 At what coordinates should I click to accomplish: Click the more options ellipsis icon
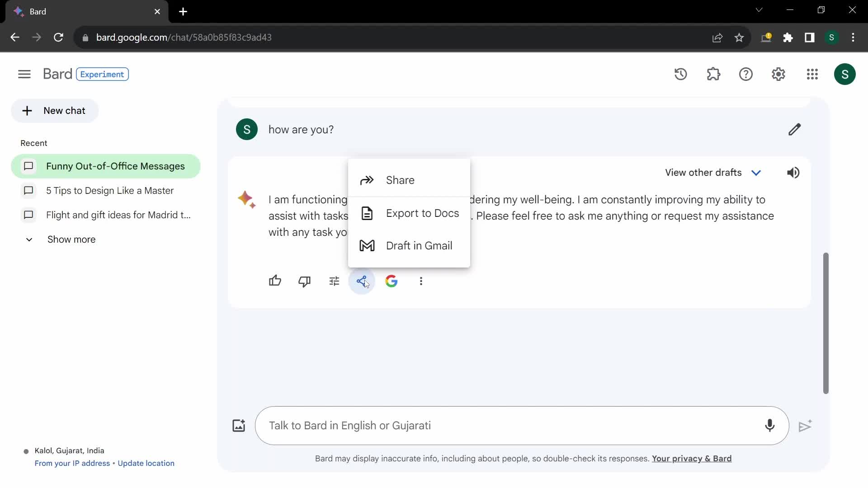pyautogui.click(x=421, y=281)
